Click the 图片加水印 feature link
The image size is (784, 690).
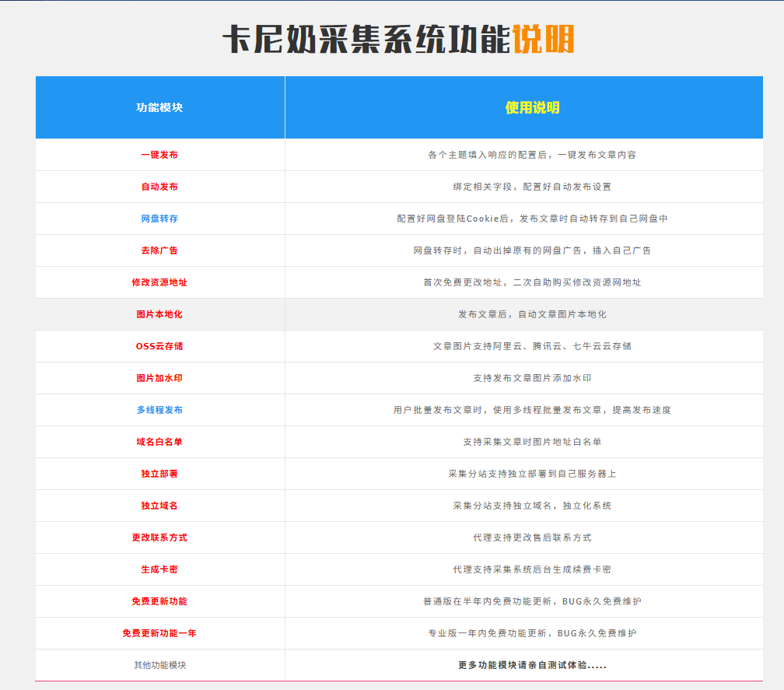coord(159,377)
